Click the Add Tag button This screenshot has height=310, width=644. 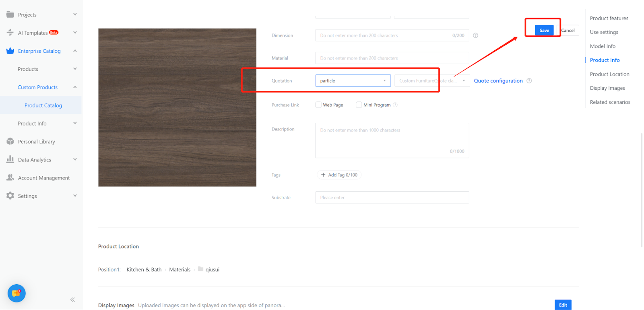pos(339,175)
